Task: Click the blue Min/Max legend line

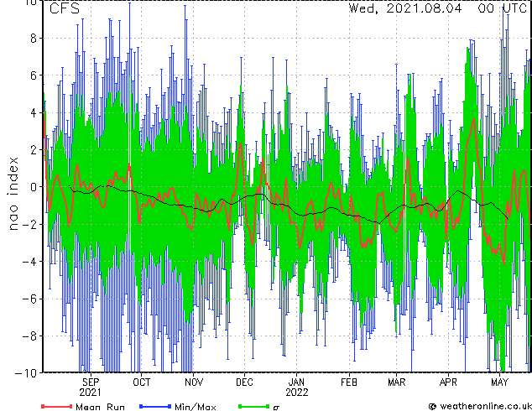Action: (155, 406)
